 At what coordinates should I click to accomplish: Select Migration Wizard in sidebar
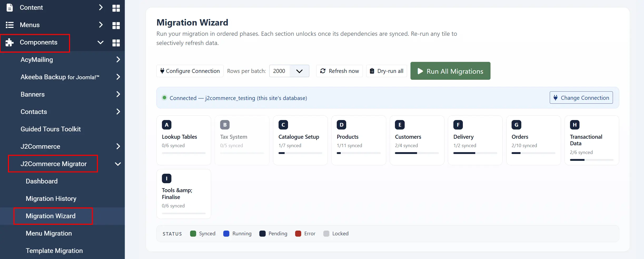pyautogui.click(x=51, y=216)
